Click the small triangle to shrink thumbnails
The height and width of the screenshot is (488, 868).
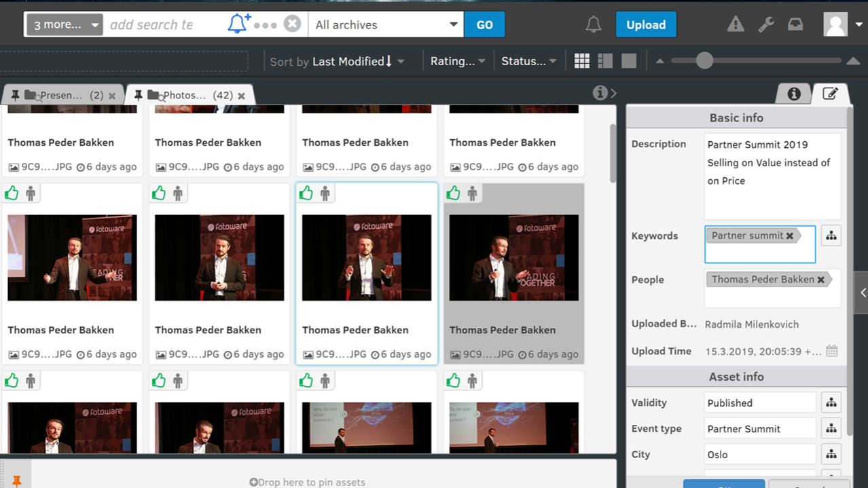click(x=659, y=61)
